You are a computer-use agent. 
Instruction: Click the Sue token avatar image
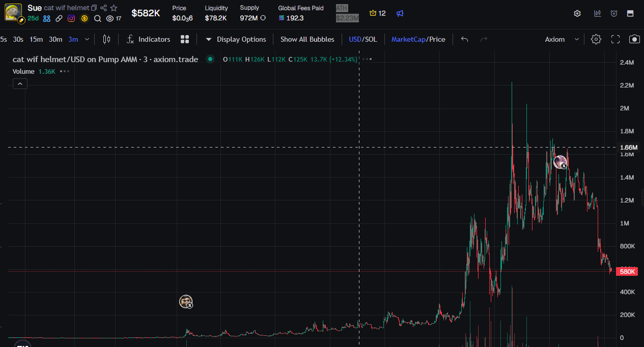pyautogui.click(x=13, y=12)
